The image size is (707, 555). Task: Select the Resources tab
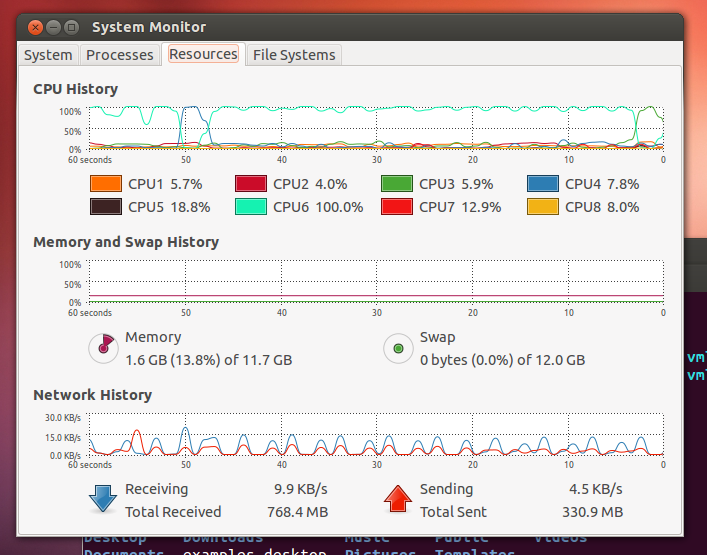[x=203, y=54]
